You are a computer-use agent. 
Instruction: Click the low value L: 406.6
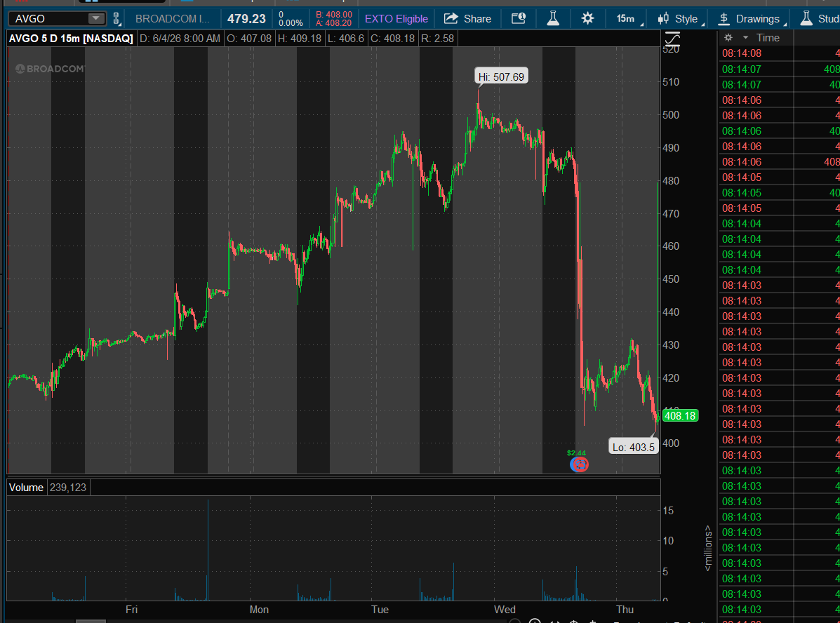click(x=347, y=39)
